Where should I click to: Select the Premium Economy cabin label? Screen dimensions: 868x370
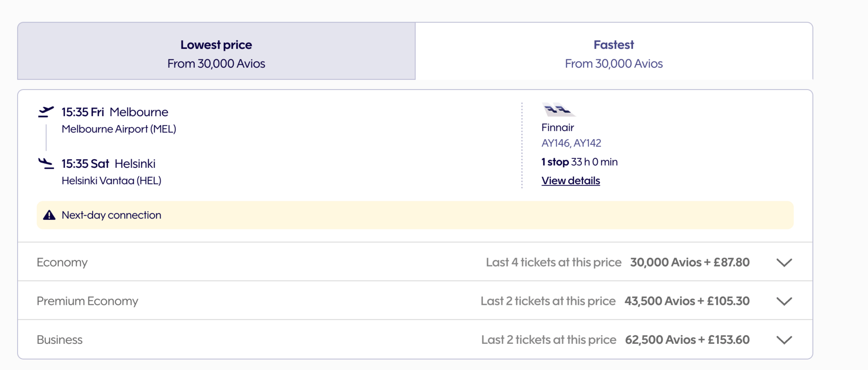pyautogui.click(x=87, y=301)
